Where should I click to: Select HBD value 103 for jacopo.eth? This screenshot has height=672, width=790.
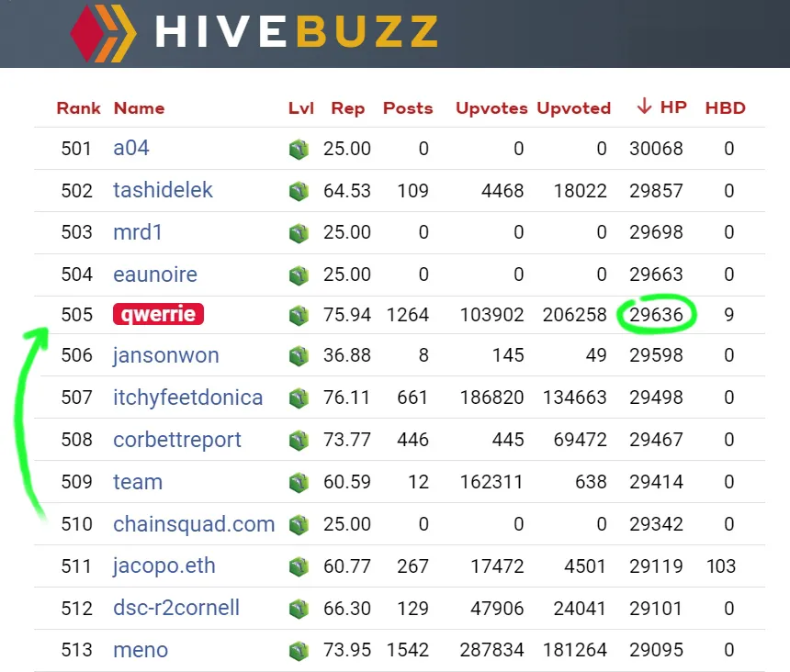tap(721, 566)
